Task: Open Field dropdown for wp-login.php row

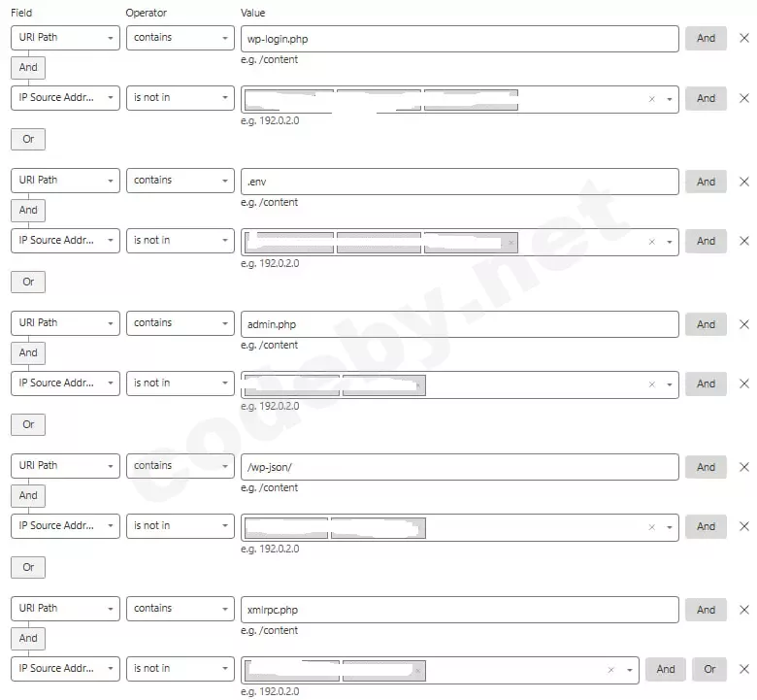Action: tap(65, 38)
